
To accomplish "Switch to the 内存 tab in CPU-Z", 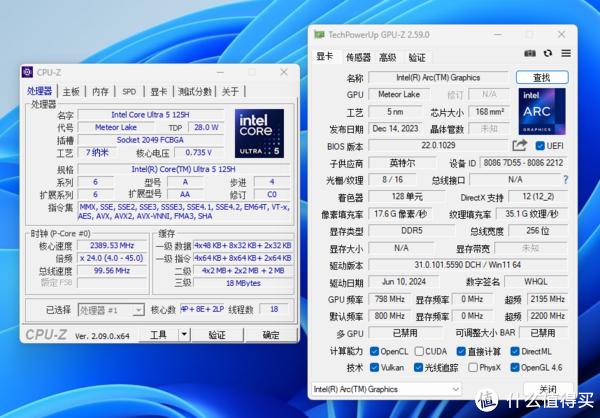I will click(100, 91).
